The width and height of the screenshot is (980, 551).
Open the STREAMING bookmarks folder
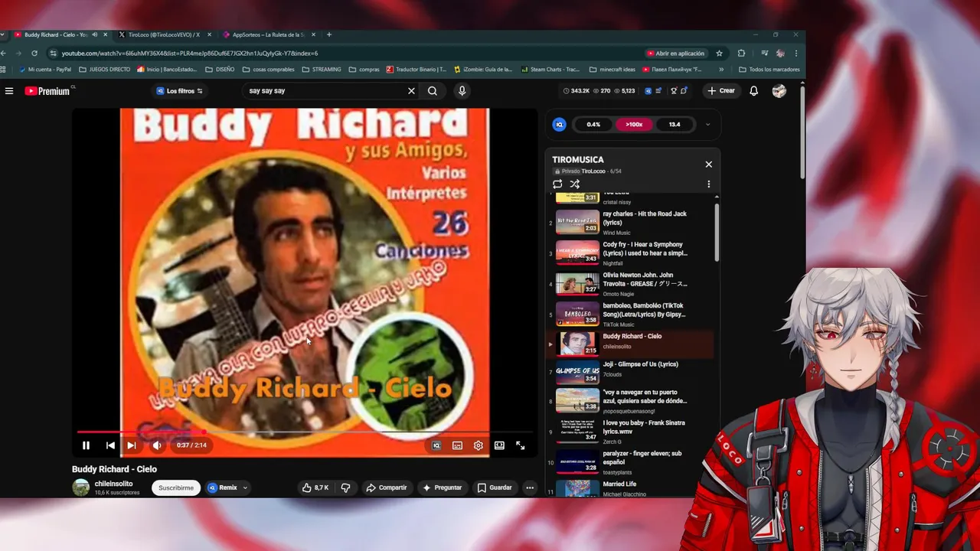tap(322, 70)
